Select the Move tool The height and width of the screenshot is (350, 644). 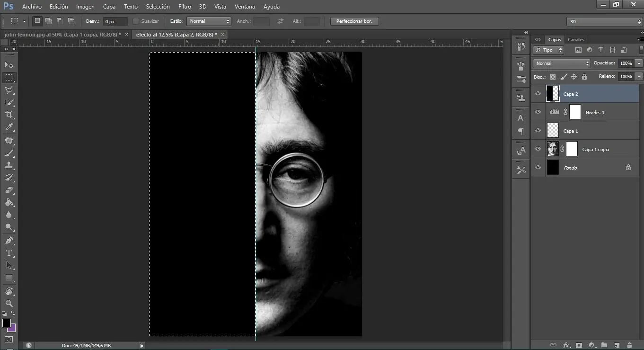tap(9, 65)
